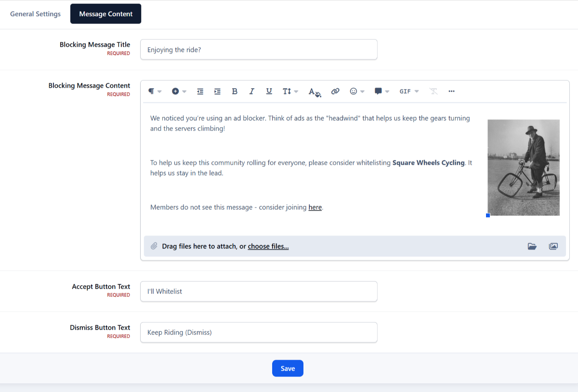Click the 'choose files...' link
Image resolution: width=578 pixels, height=392 pixels.
tap(268, 247)
